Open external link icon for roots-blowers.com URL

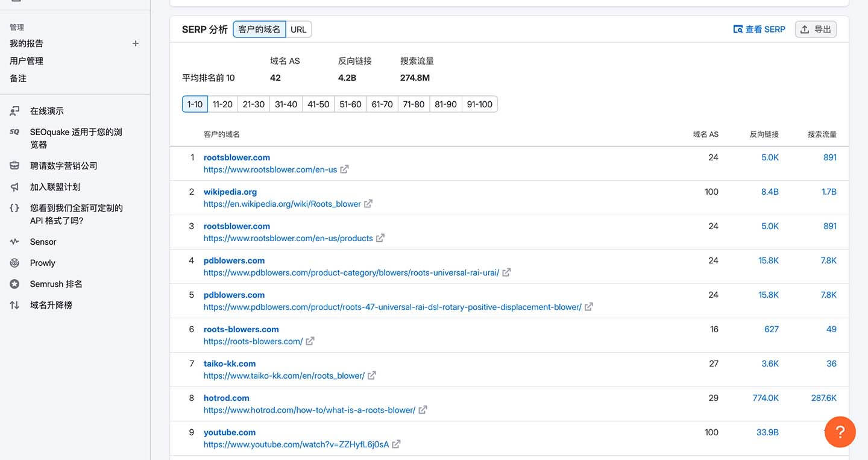click(x=310, y=341)
